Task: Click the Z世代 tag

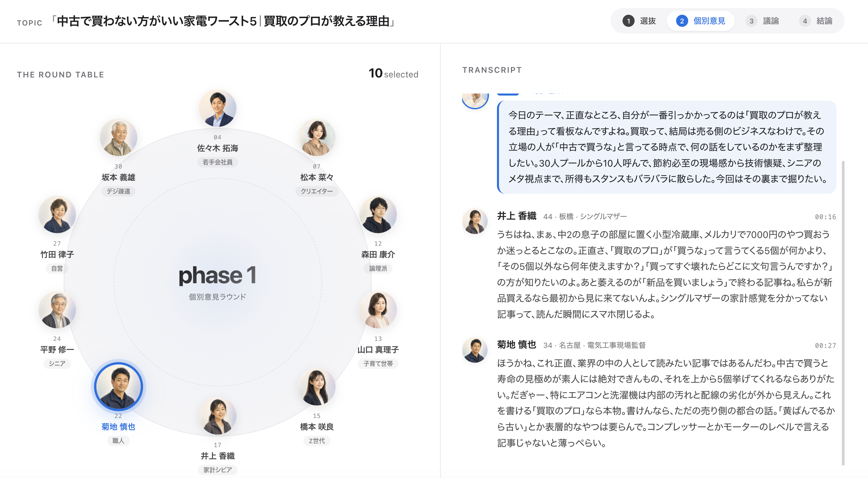Action: (316, 441)
